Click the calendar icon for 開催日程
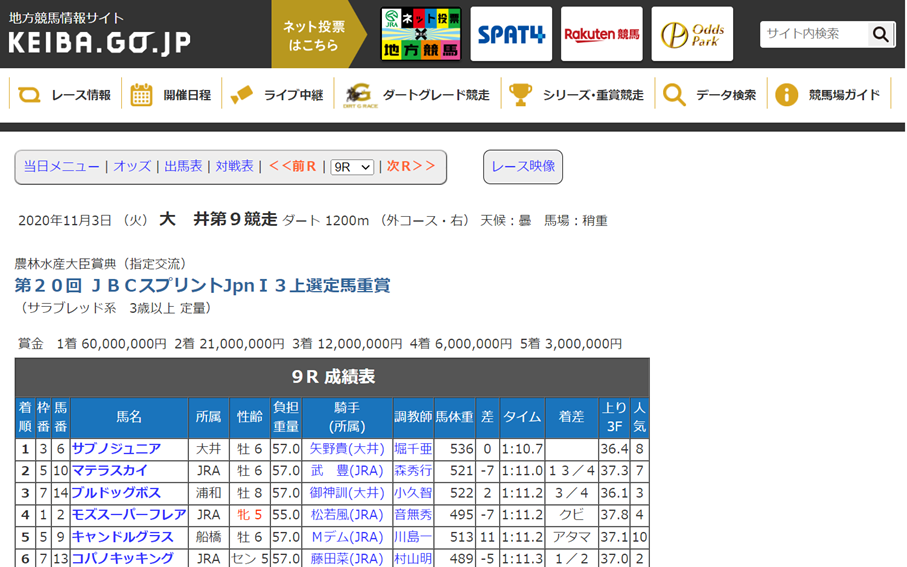The width and height of the screenshot is (907, 567). pos(142,95)
